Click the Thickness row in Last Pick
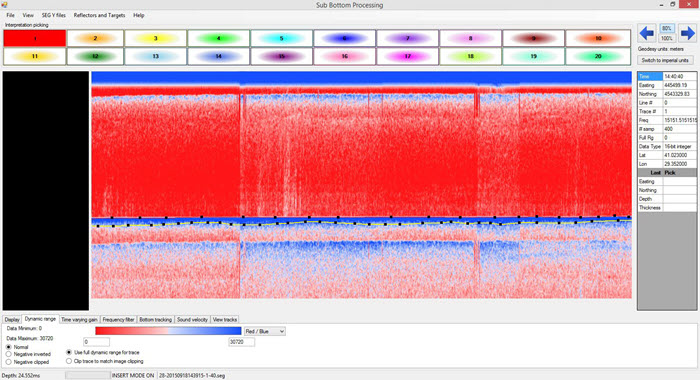 [x=667, y=208]
